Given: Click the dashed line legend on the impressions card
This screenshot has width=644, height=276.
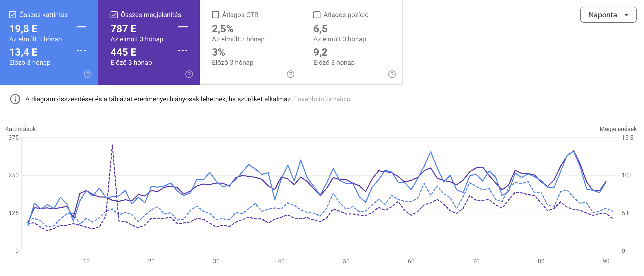Looking at the screenshot, I should click(x=182, y=51).
